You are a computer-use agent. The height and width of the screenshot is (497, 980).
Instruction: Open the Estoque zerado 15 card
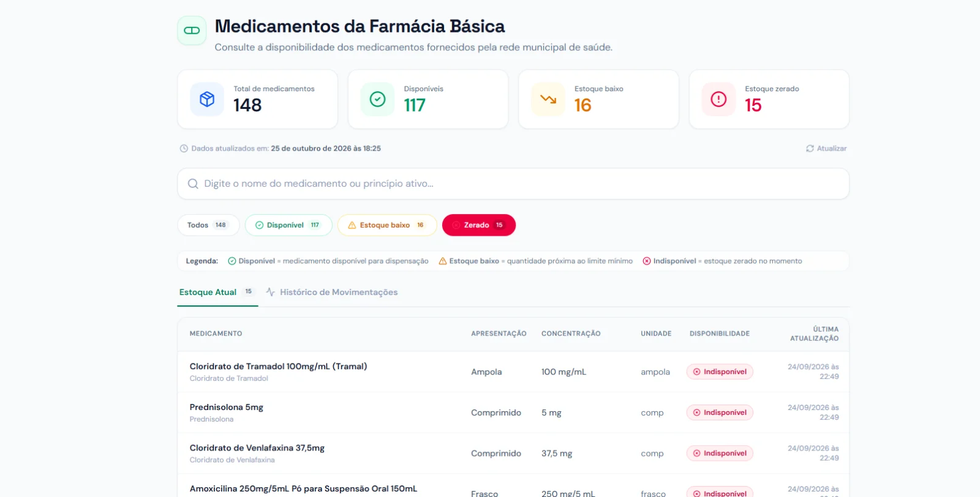pos(769,99)
